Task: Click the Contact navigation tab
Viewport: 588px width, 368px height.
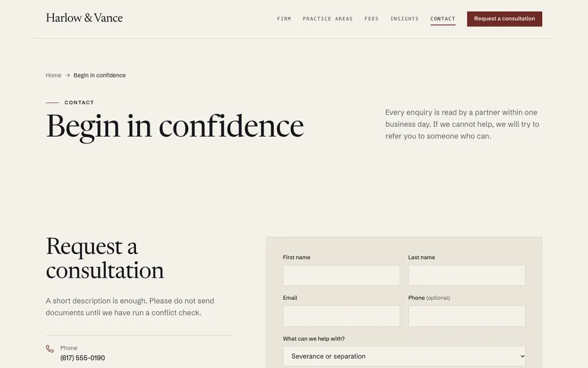Action: pos(443,19)
